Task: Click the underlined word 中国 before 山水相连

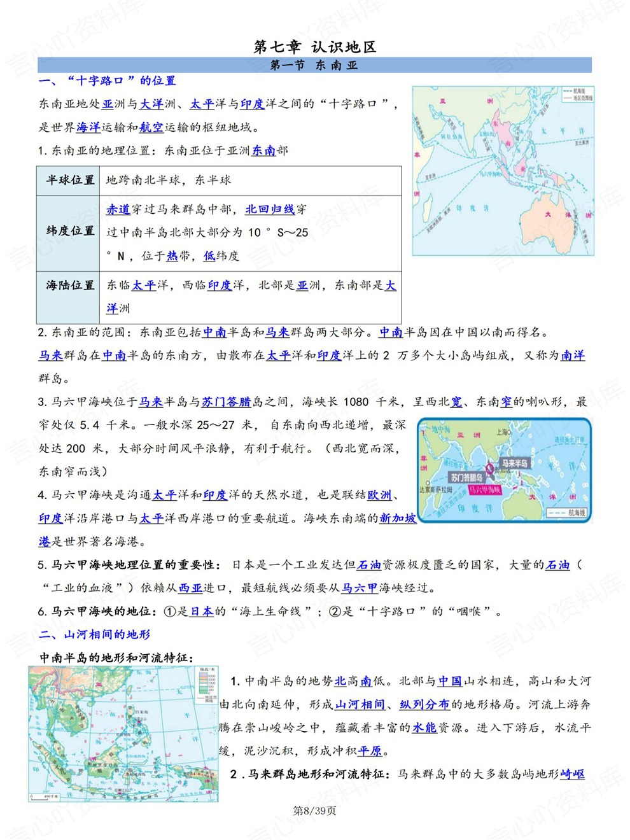Action: 451,682
